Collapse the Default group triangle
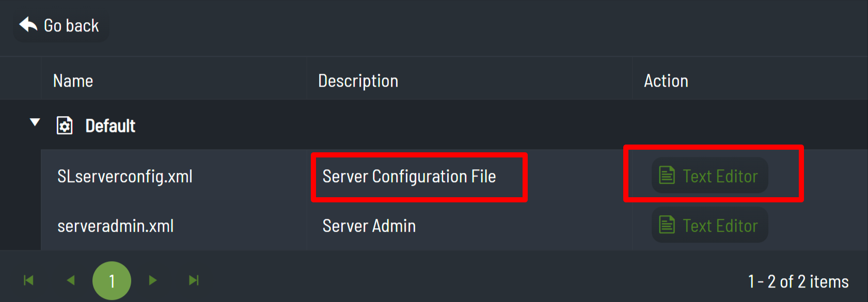Image resolution: width=868 pixels, height=302 pixels. pyautogui.click(x=35, y=123)
